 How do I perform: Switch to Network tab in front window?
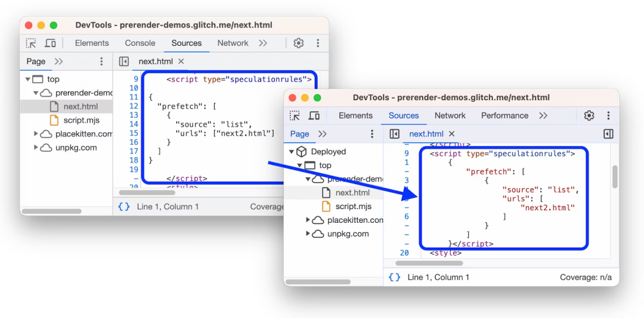tap(450, 116)
